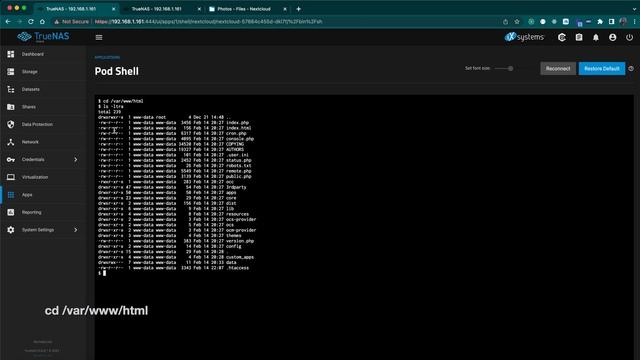Reload the page in browser
Viewport: 640px width, 360px height.
pyautogui.click(x=31, y=21)
